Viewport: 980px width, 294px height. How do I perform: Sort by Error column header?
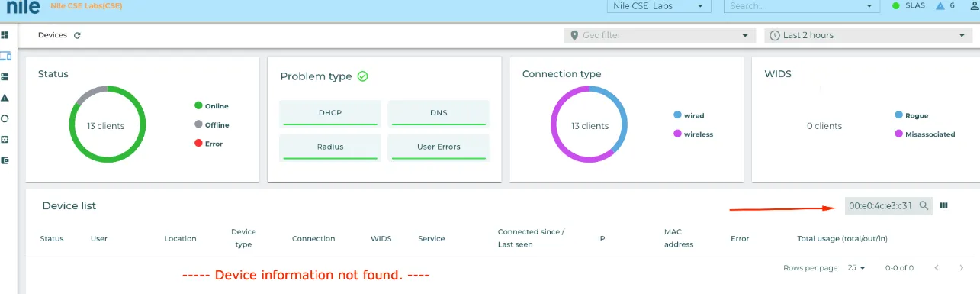(740, 238)
